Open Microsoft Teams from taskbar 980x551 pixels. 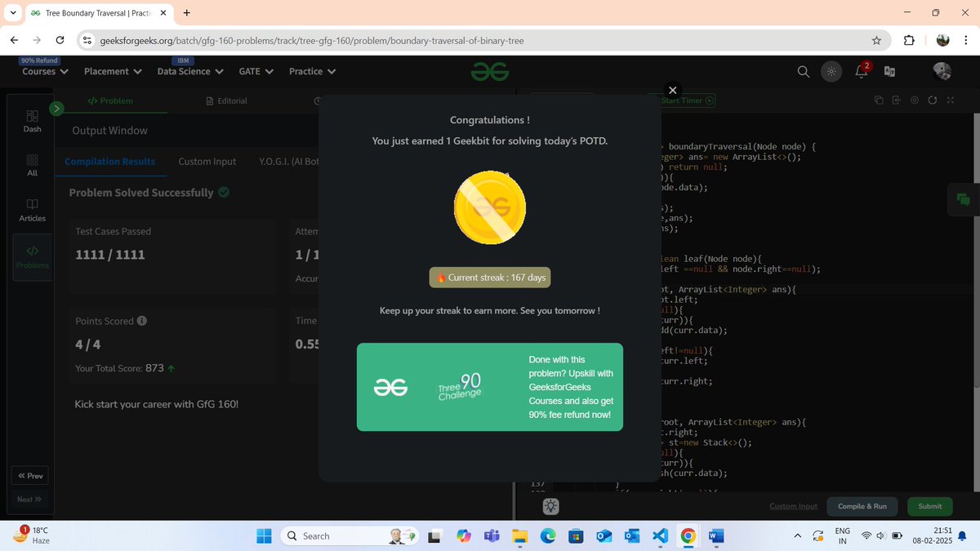pyautogui.click(x=492, y=535)
